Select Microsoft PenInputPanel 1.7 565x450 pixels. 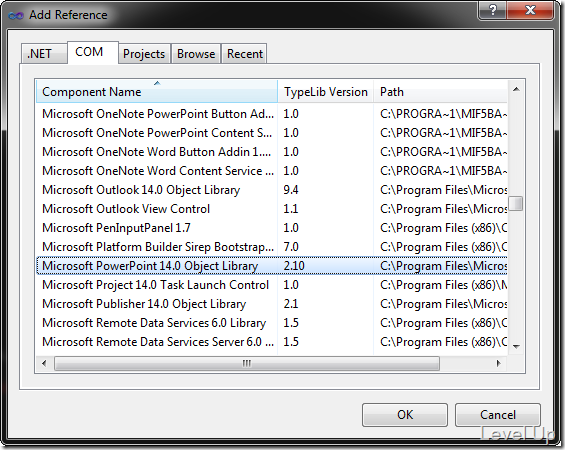(272, 228)
